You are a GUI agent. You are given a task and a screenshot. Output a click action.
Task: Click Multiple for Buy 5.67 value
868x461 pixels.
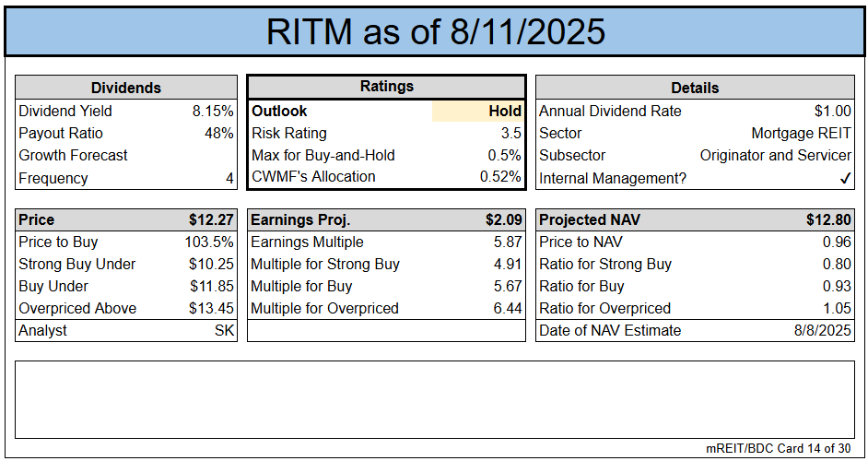coord(508,287)
